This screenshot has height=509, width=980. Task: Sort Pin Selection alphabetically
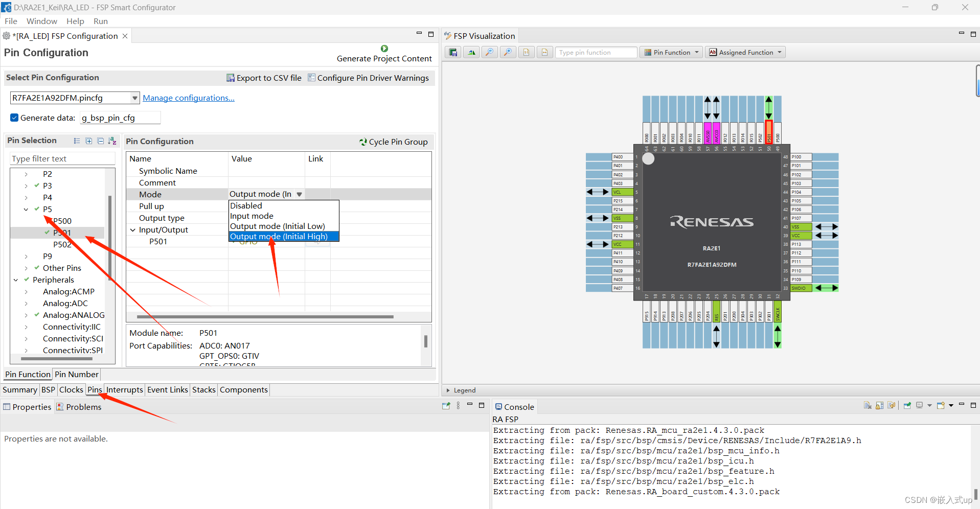[x=112, y=141]
